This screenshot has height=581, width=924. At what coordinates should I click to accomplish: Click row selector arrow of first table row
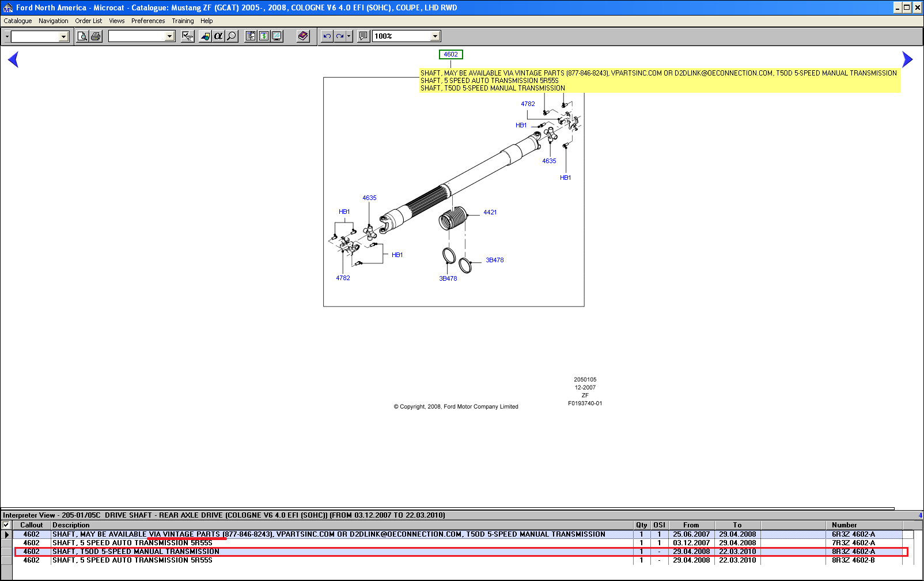tap(6, 535)
